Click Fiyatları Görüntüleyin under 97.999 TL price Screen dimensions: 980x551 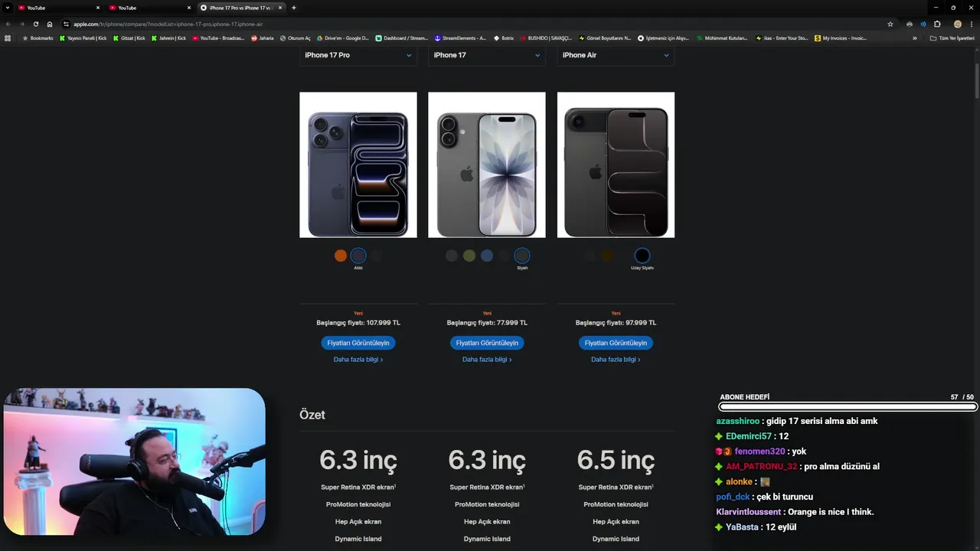coord(616,343)
